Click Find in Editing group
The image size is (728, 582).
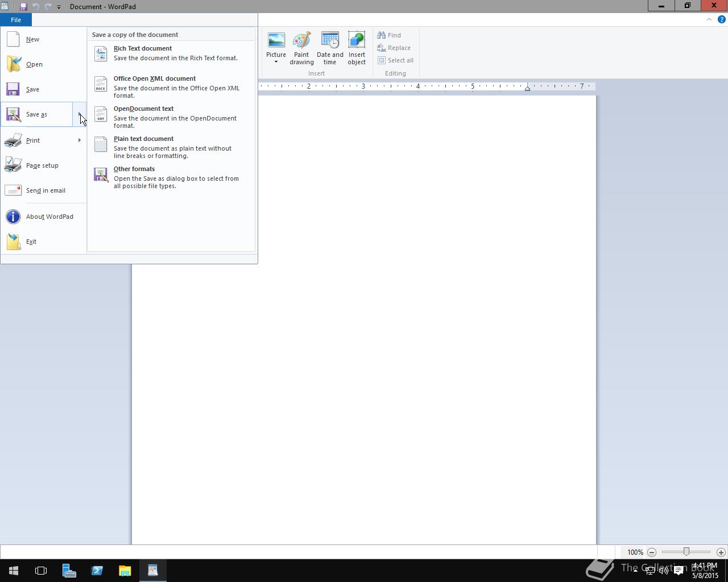point(390,35)
